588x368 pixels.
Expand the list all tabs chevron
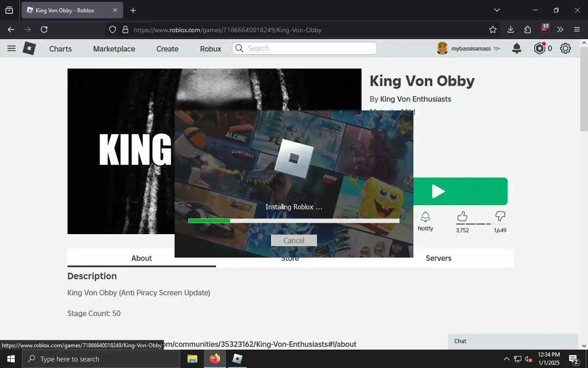click(x=497, y=10)
